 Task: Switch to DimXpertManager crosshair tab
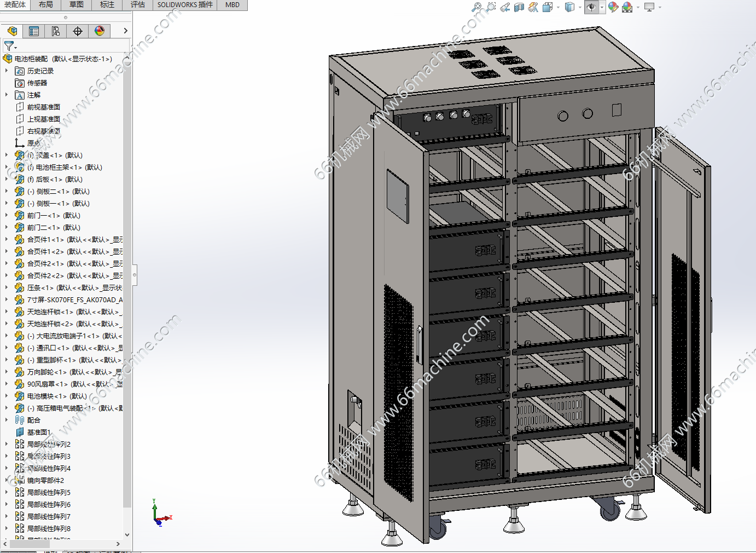(78, 31)
